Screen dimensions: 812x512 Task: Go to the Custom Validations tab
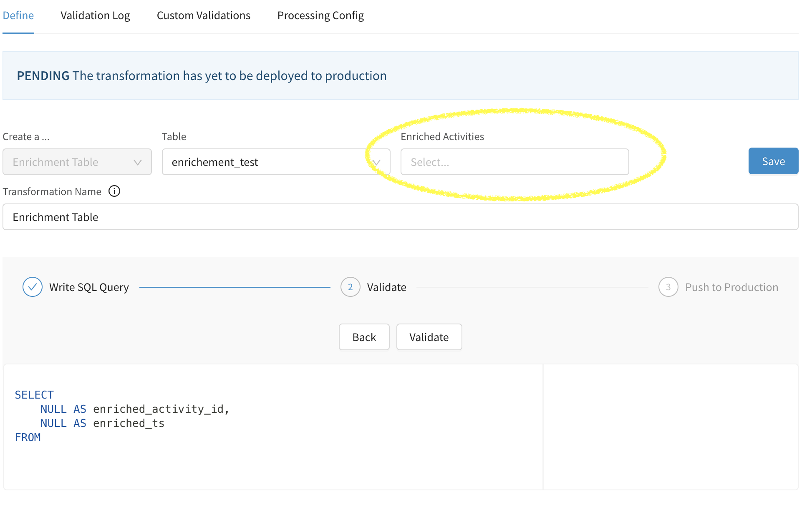click(x=204, y=16)
